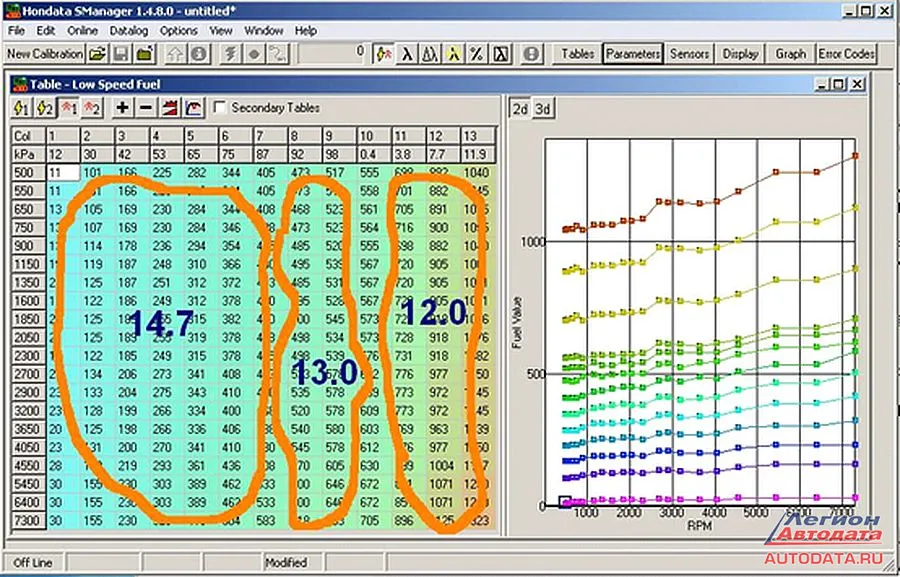Image resolution: width=900 pixels, height=577 pixels.
Task: Click the grey info circle before Tables
Action: pos(532,54)
